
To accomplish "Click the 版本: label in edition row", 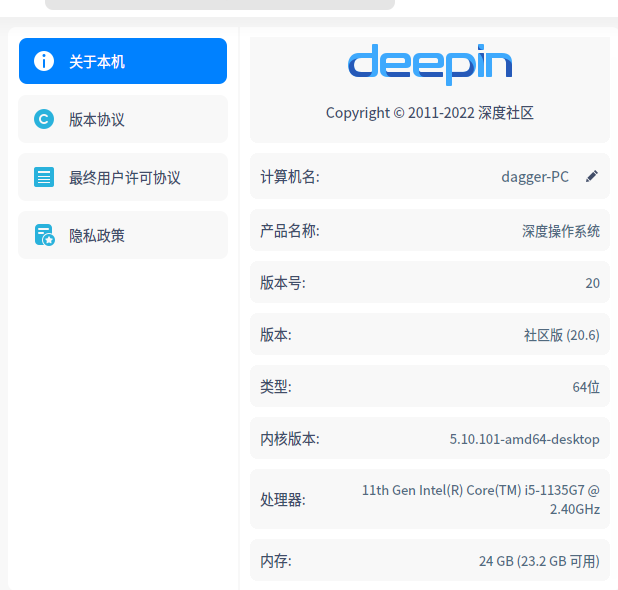I will 275,335.
